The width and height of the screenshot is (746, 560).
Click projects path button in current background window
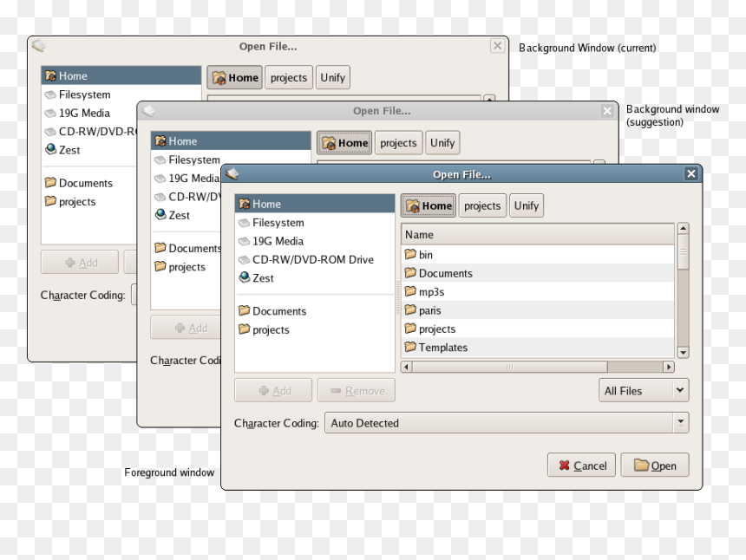(x=289, y=77)
